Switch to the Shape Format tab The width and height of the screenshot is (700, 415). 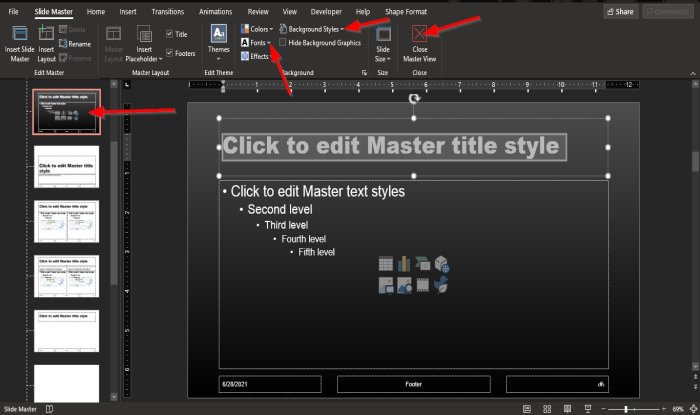(406, 12)
